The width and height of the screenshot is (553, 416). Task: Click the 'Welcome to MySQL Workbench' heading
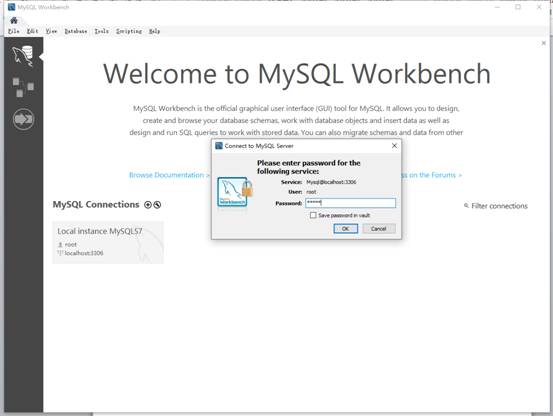pyautogui.click(x=297, y=74)
